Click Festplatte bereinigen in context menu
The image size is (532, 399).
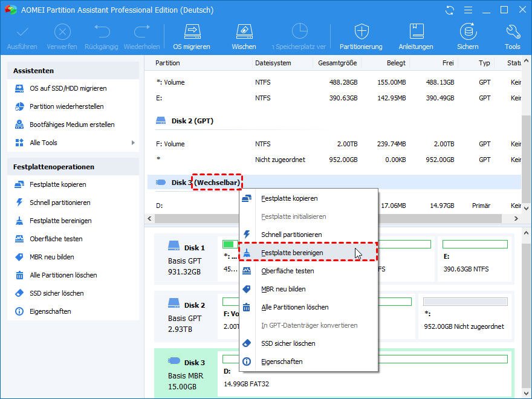pyautogui.click(x=308, y=253)
